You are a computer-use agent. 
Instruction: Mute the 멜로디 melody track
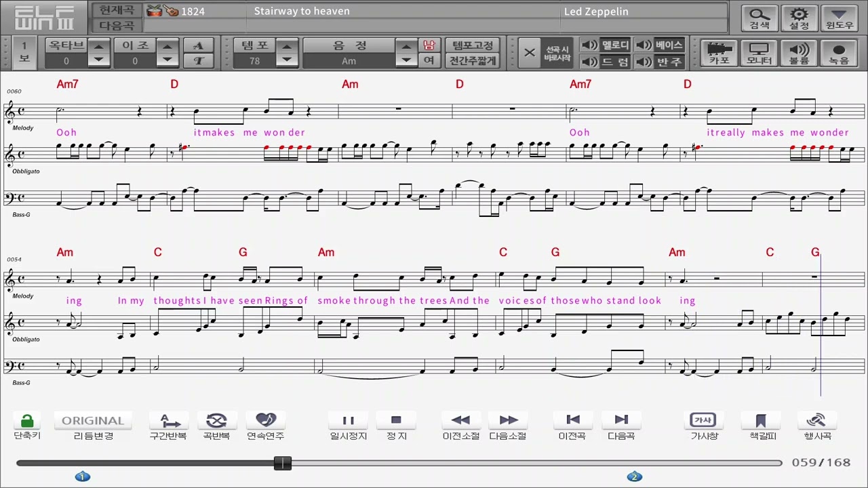pyautogui.click(x=606, y=45)
